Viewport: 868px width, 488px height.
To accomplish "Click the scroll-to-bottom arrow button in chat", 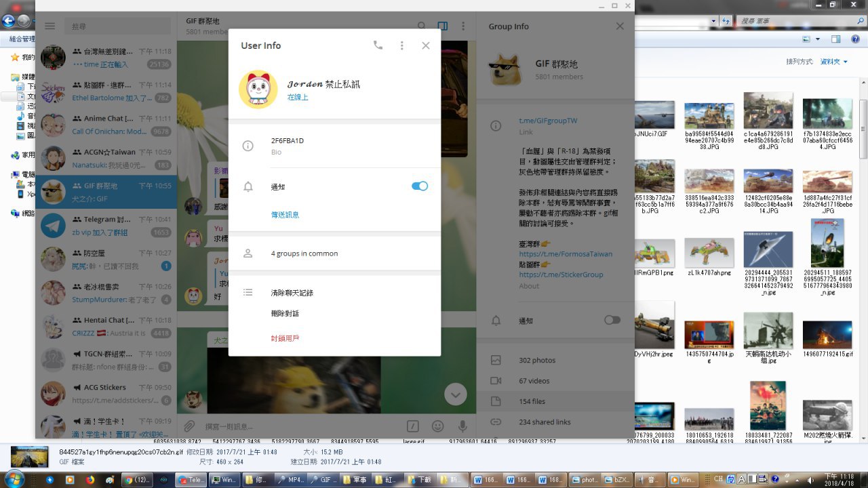I will pyautogui.click(x=456, y=394).
